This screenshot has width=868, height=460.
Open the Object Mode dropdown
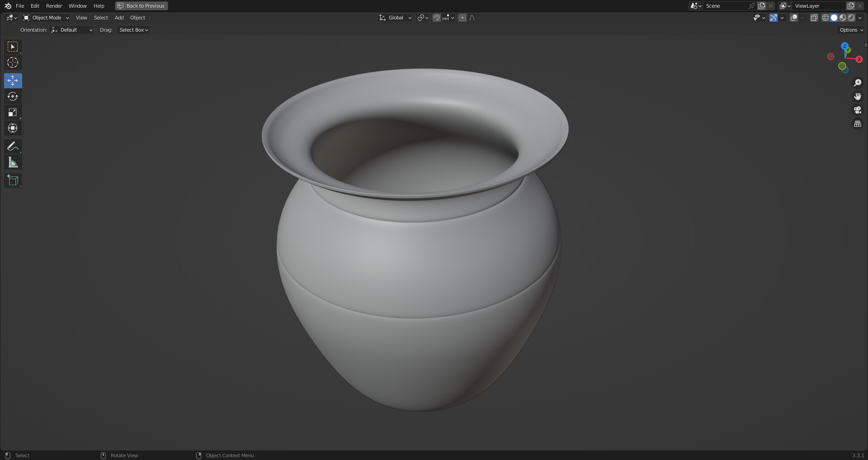coord(46,18)
